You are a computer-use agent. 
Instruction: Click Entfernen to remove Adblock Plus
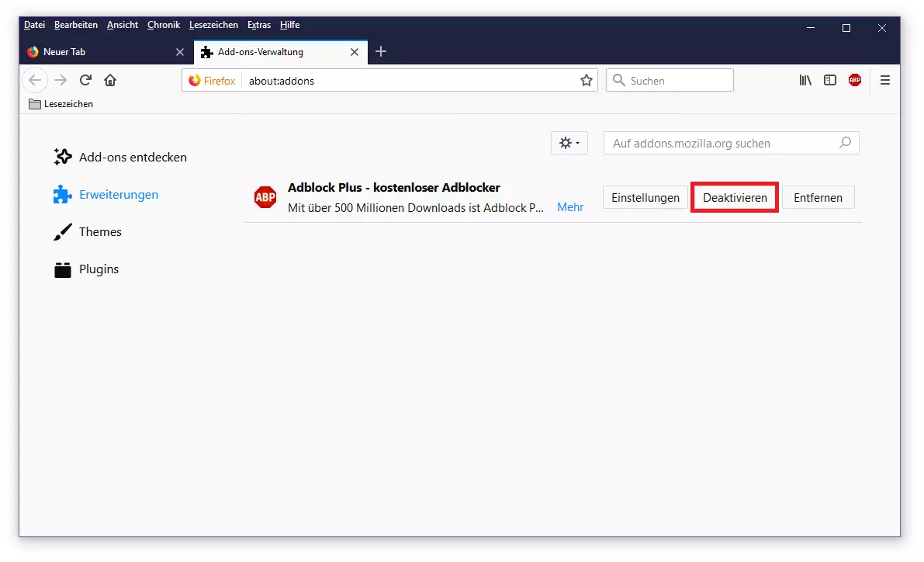818,198
